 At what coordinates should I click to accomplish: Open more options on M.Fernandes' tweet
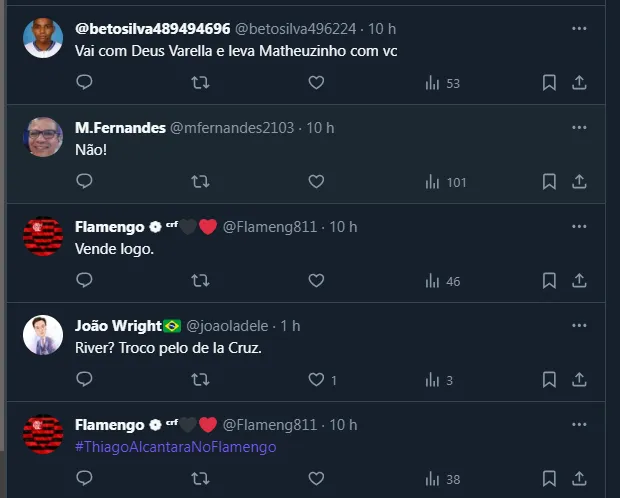(x=579, y=127)
